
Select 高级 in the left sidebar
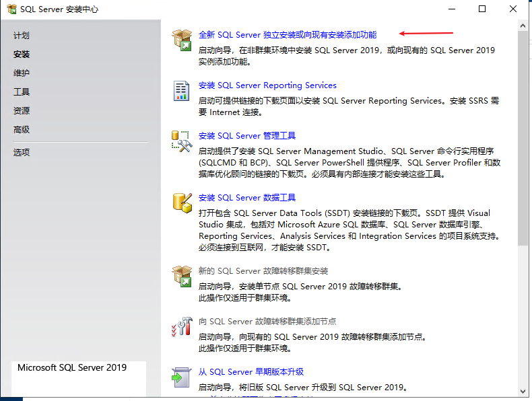click(x=22, y=129)
